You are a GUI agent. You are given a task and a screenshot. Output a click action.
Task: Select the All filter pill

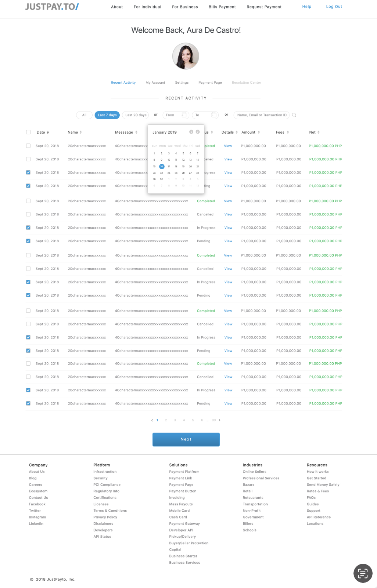[x=84, y=115]
